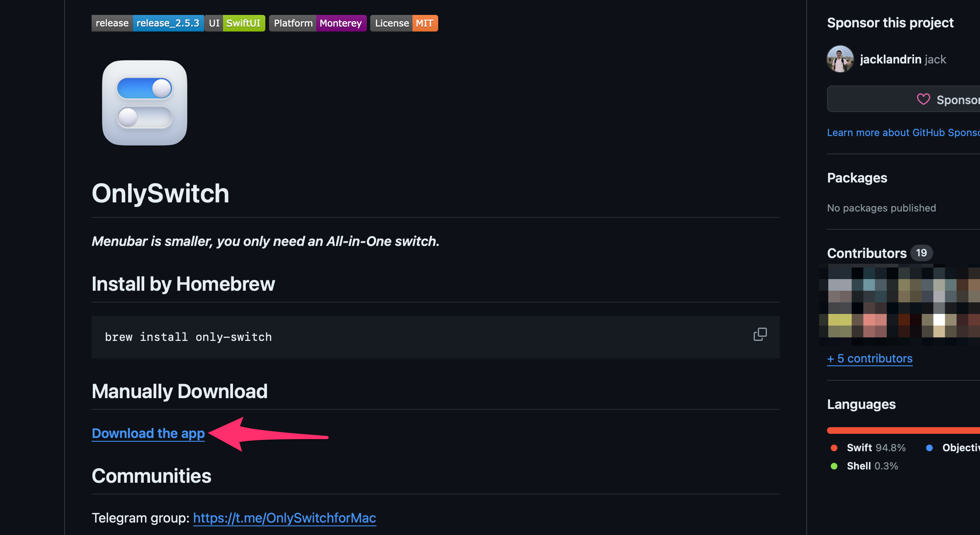Expand the + 5 contributors link
This screenshot has height=535, width=980.
pyautogui.click(x=870, y=359)
